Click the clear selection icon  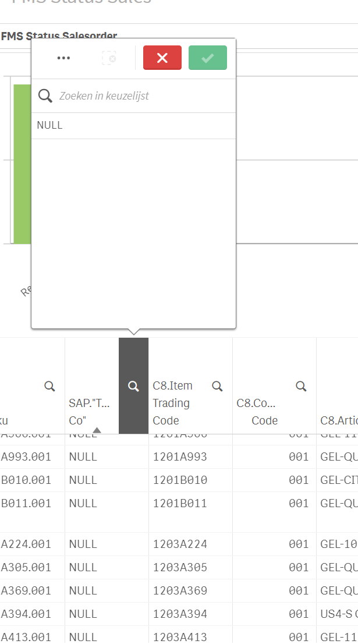(109, 58)
